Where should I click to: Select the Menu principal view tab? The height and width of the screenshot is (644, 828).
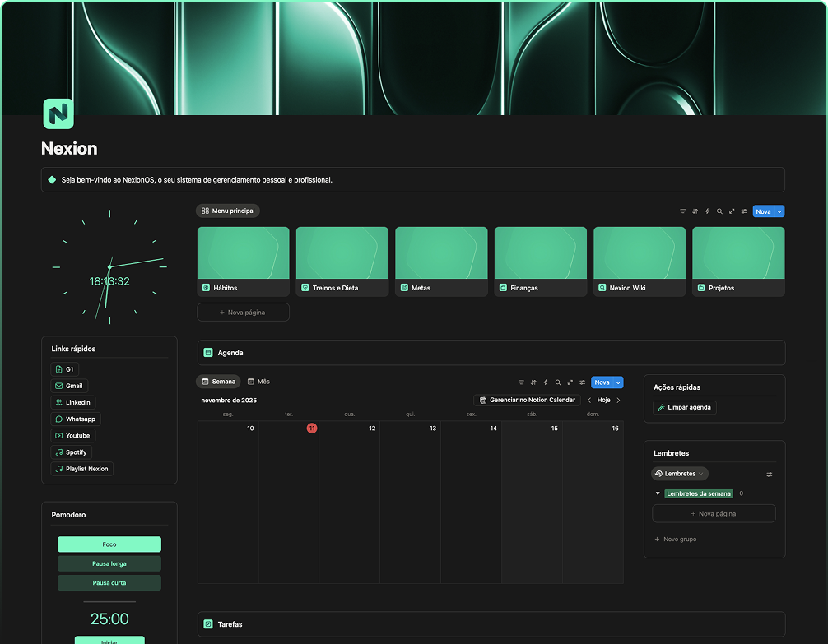coord(228,211)
